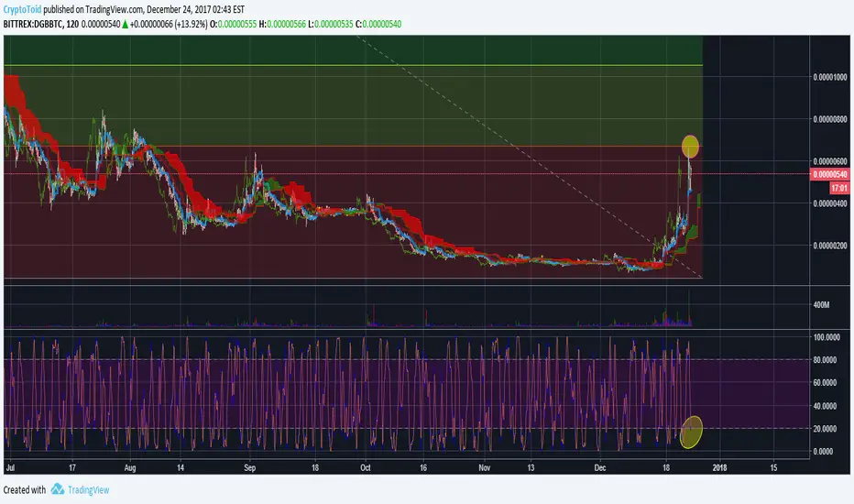Screen dimensions: 854x504
Task: Click the Oct date label on the time axis
Action: [x=366, y=467]
